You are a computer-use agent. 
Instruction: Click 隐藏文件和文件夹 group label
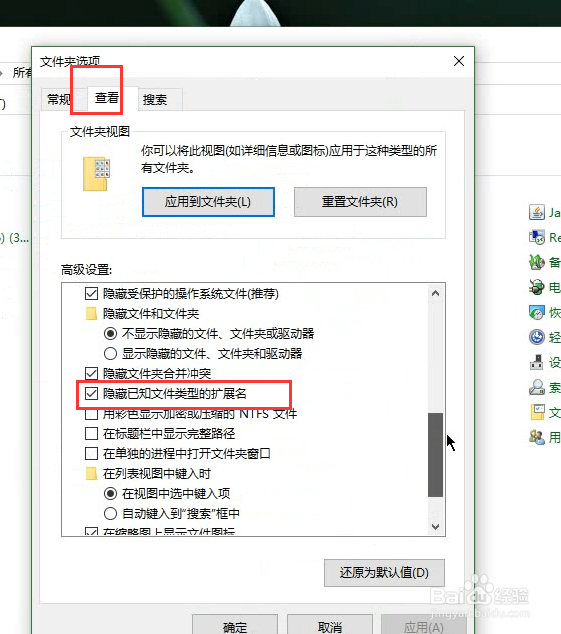point(151,313)
